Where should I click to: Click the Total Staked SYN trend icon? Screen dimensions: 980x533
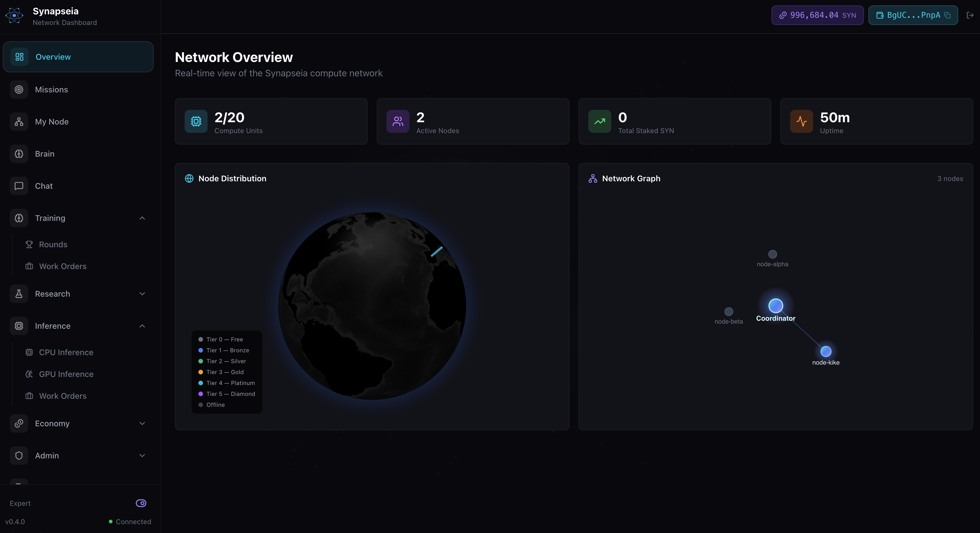(x=600, y=121)
